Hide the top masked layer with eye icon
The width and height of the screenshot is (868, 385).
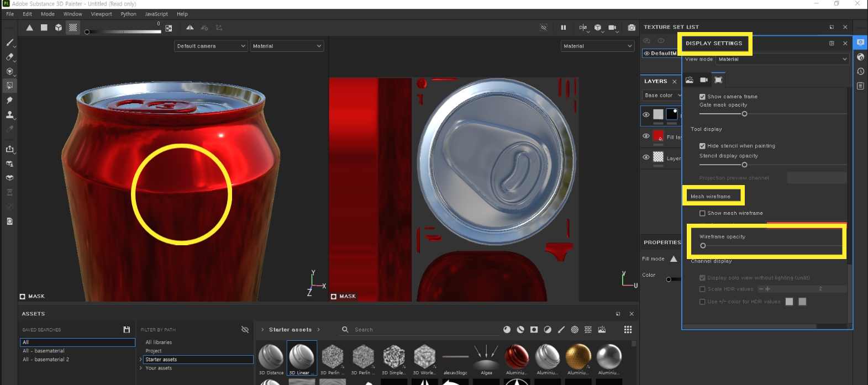point(646,115)
